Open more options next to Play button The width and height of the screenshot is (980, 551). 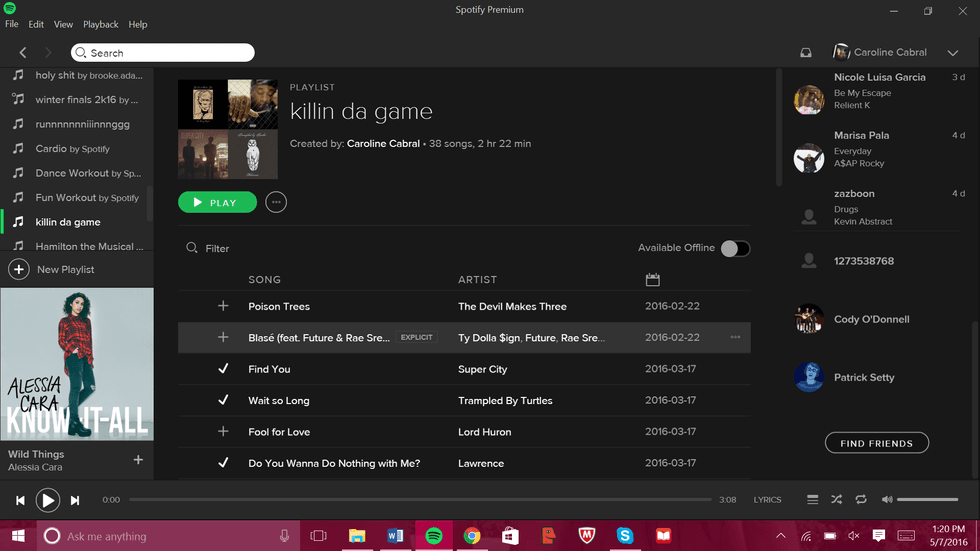276,202
